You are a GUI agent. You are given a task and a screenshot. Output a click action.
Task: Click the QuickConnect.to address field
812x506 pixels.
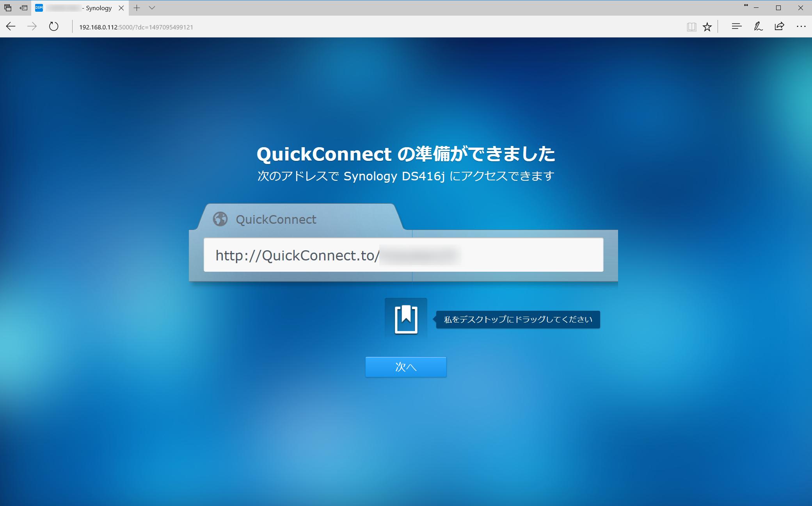click(403, 255)
